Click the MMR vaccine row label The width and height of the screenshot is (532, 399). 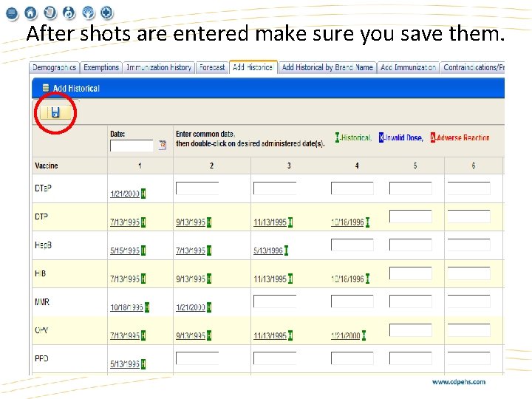point(42,301)
